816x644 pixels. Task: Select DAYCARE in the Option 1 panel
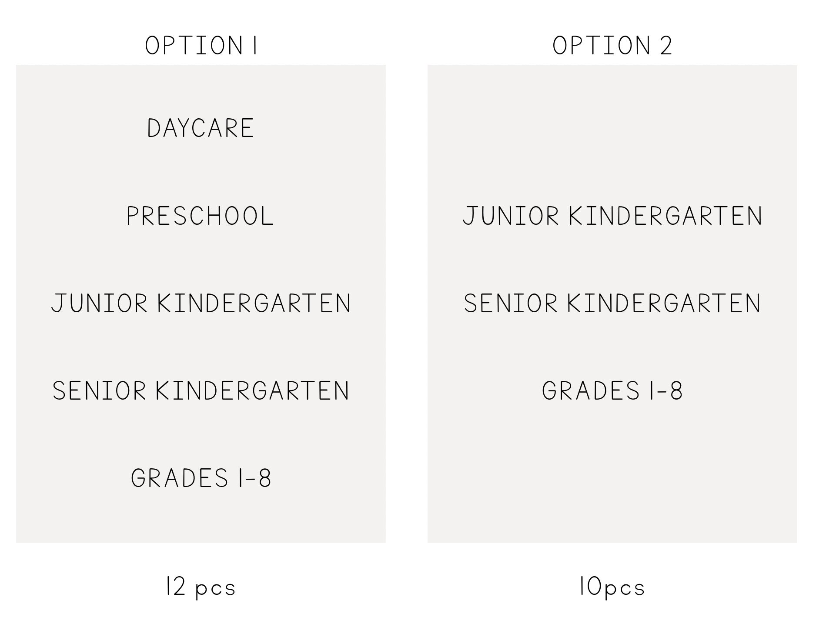point(201,128)
